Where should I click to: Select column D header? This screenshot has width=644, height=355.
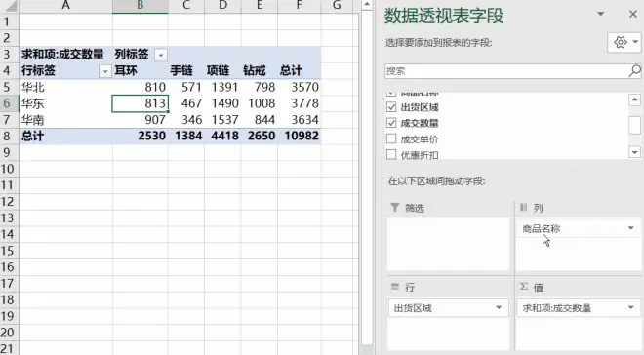point(222,5)
